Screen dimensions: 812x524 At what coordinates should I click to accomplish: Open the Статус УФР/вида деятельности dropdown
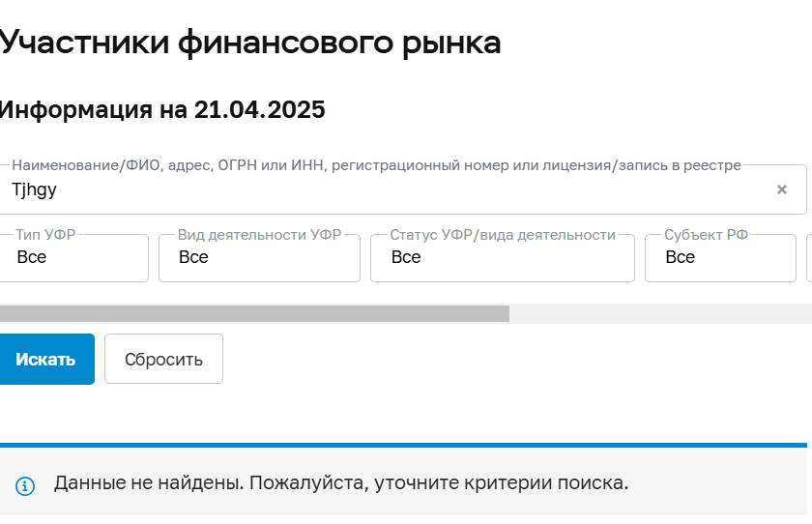(502, 258)
